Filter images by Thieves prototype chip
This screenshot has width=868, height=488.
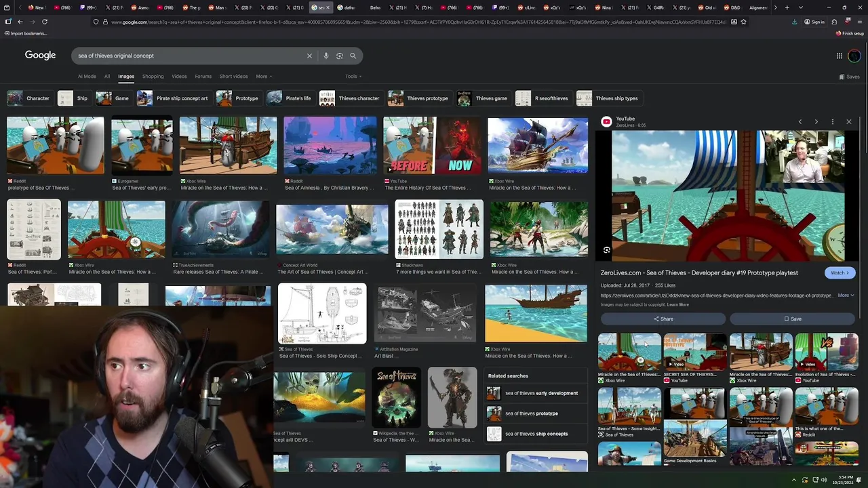tap(419, 98)
